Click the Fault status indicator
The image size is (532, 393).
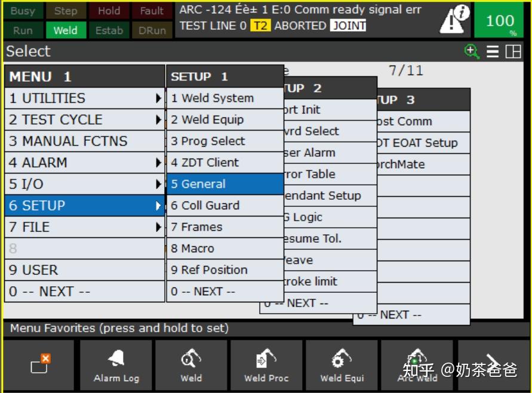152,11
